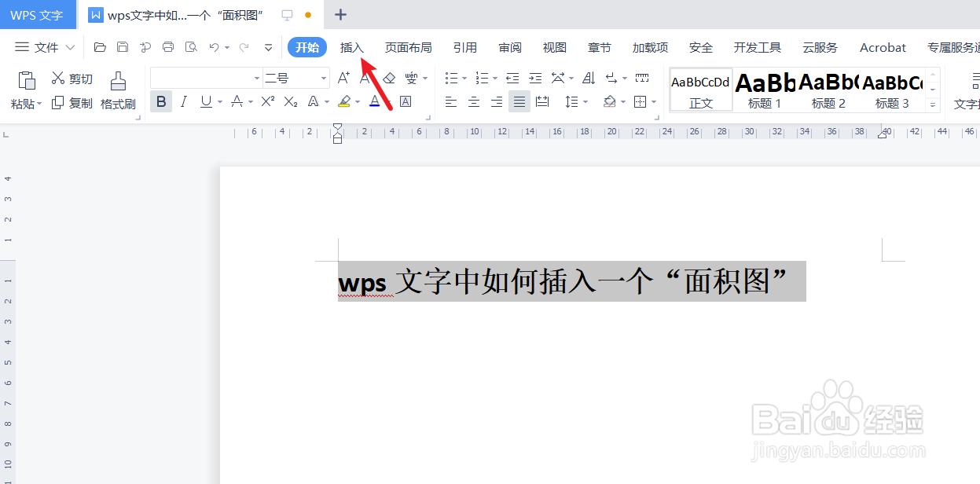Image resolution: width=980 pixels, height=484 pixels.
Task: Open borders dropdown arrow
Action: 654,102
